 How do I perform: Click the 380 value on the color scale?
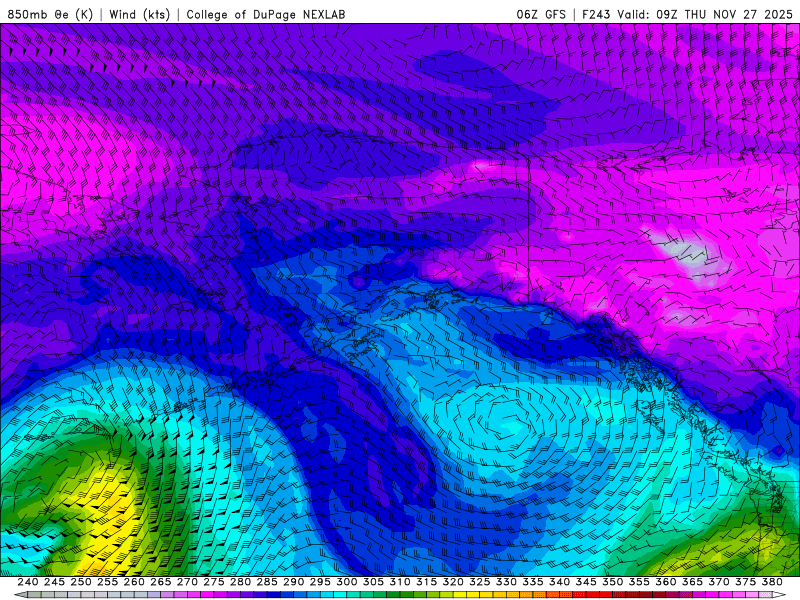click(772, 582)
